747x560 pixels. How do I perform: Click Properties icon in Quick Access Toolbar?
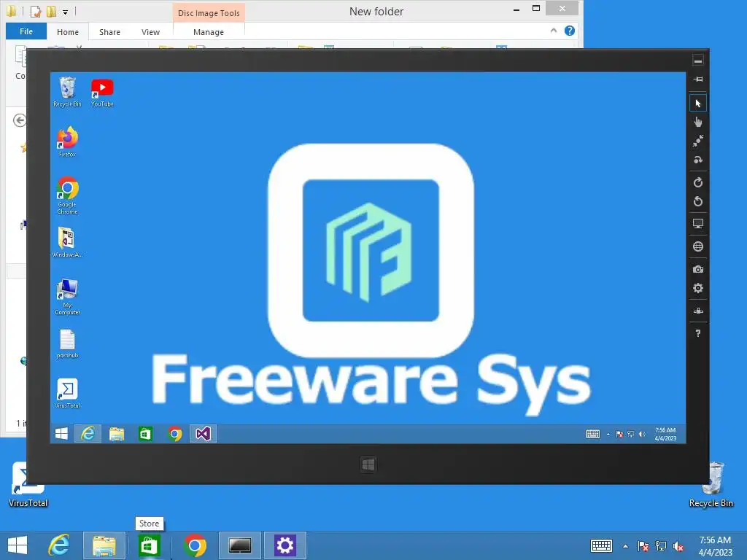35,12
